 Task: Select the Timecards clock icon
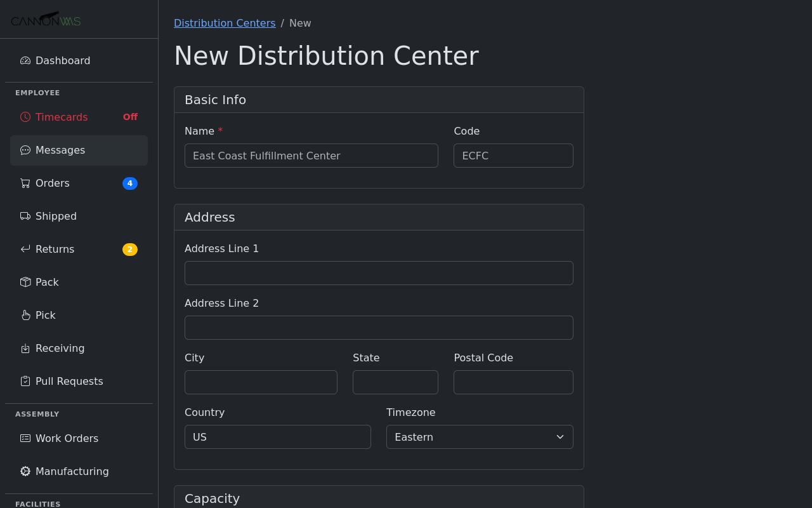[25, 117]
